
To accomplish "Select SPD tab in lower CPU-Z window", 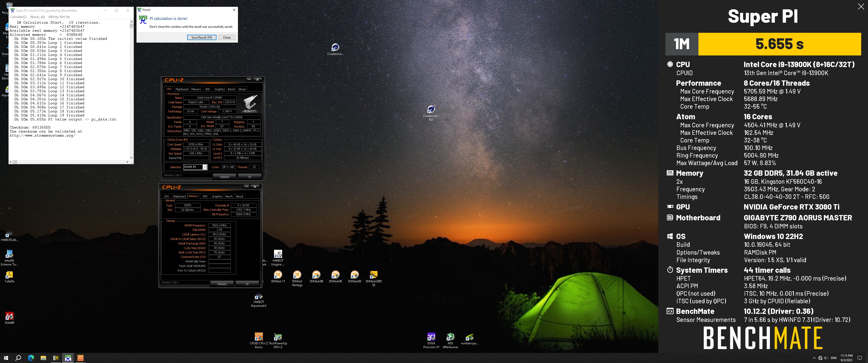I will coord(205,196).
